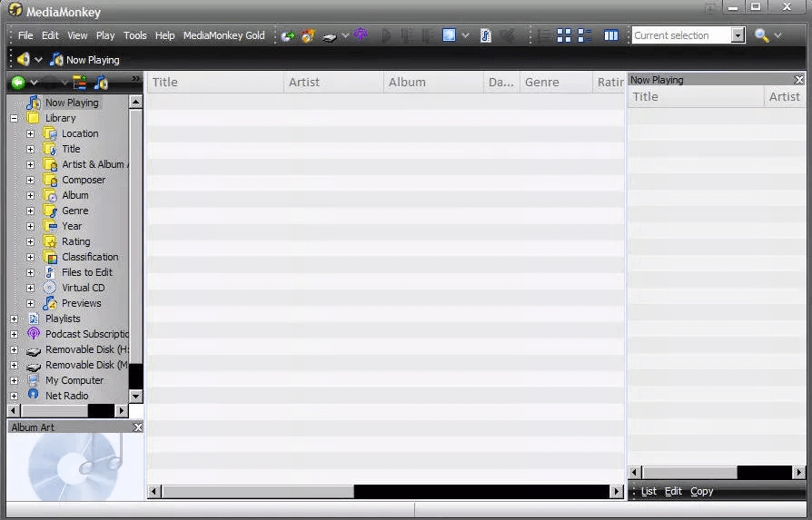Collapse the Library tree node
Viewport: 812px width, 520px height.
click(14, 118)
